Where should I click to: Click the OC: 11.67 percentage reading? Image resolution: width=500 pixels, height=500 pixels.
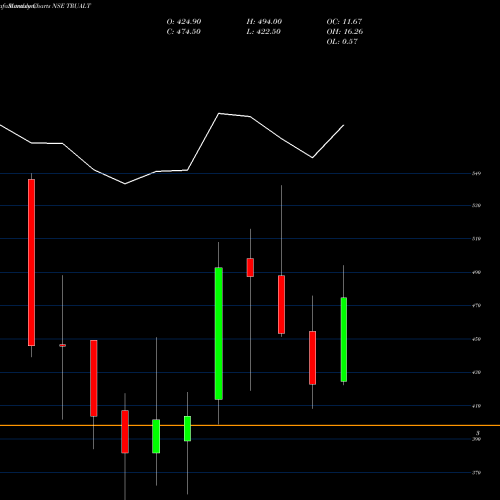344,22
